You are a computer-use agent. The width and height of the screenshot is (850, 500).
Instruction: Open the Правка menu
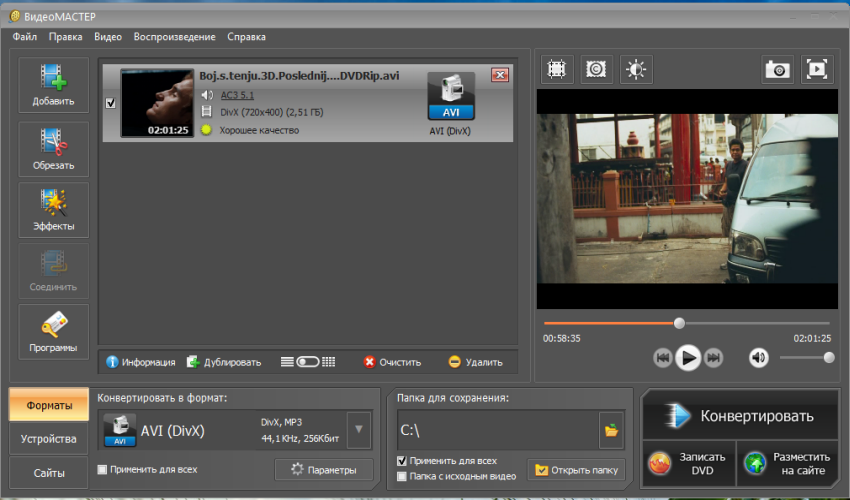tap(66, 37)
